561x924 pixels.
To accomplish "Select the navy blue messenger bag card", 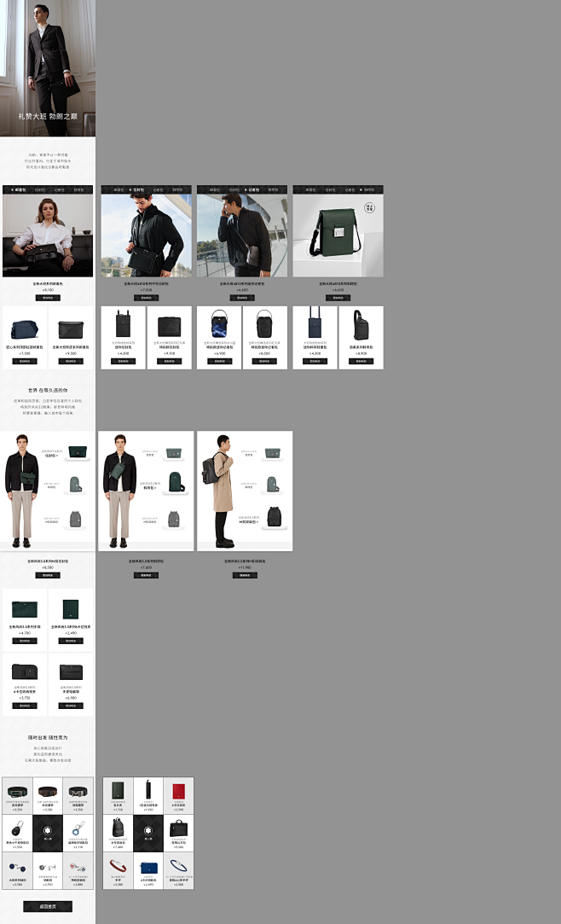I will coord(25,338).
